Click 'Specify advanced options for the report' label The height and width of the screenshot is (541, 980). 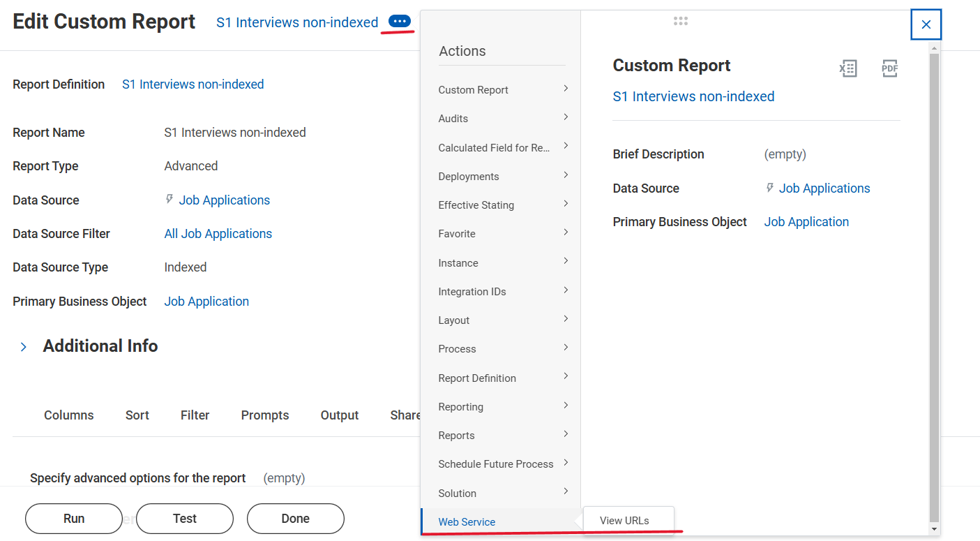point(138,478)
